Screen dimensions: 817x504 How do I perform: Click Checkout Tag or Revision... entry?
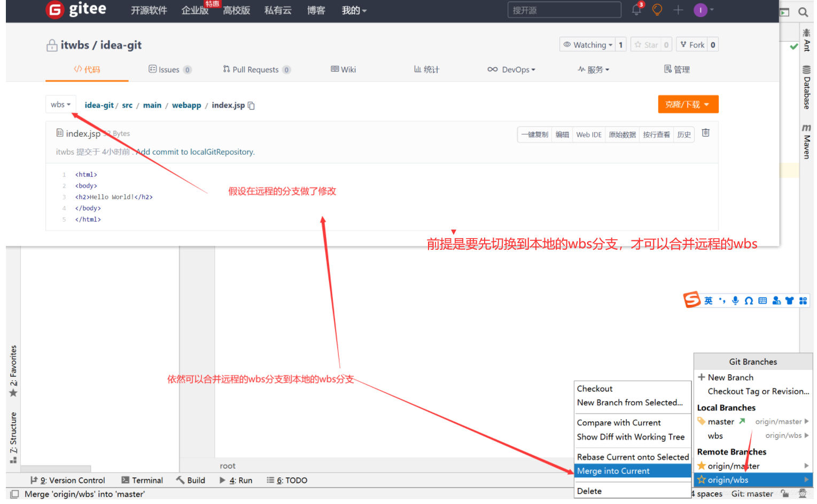tap(753, 391)
